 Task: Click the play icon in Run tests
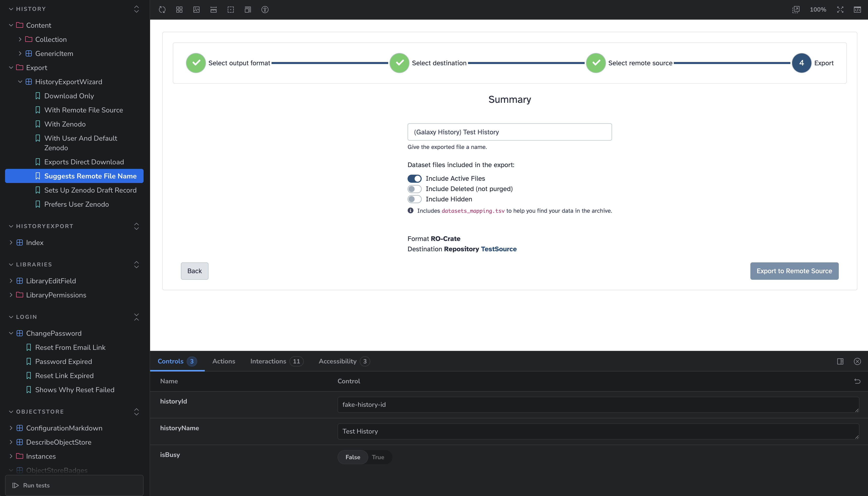16,485
